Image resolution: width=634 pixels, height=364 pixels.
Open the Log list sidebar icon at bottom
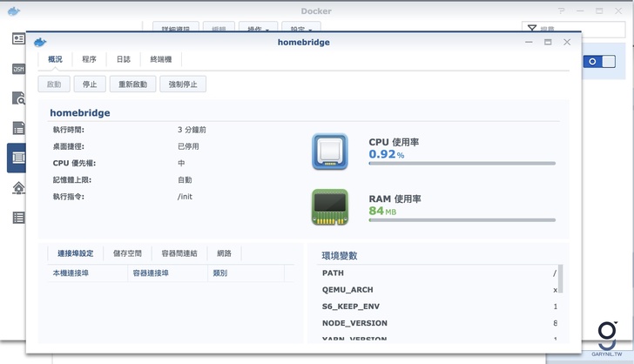[18, 218]
